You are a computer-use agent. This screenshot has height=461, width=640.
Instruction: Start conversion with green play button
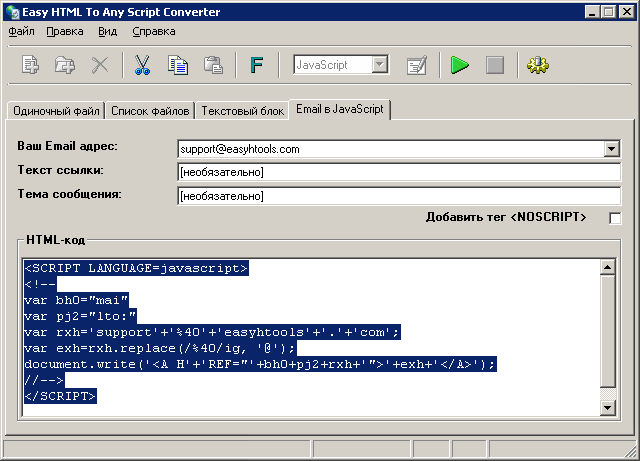[x=460, y=65]
